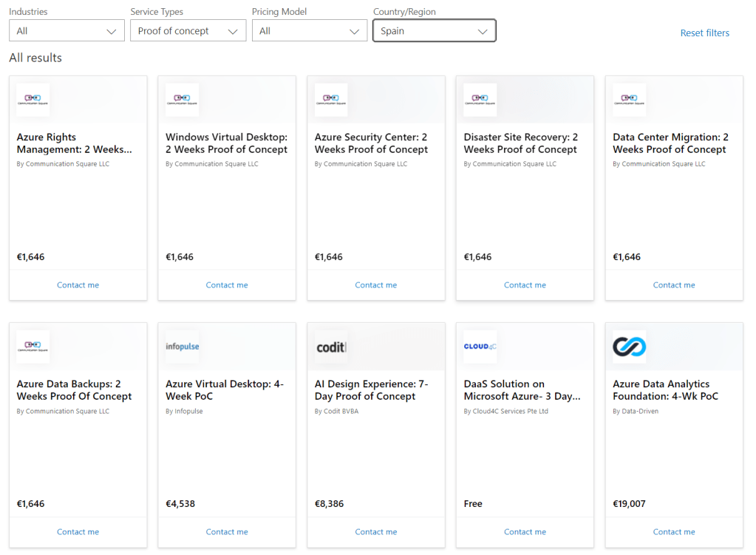Open the Azure Security Center Proof of Concept title
This screenshot has width=756, height=555.
click(x=371, y=143)
